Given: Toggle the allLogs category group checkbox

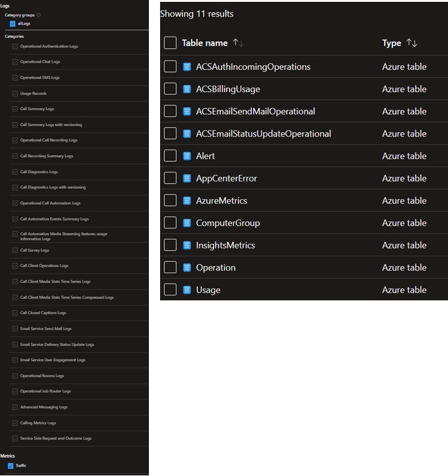Looking at the screenshot, I should point(12,24).
